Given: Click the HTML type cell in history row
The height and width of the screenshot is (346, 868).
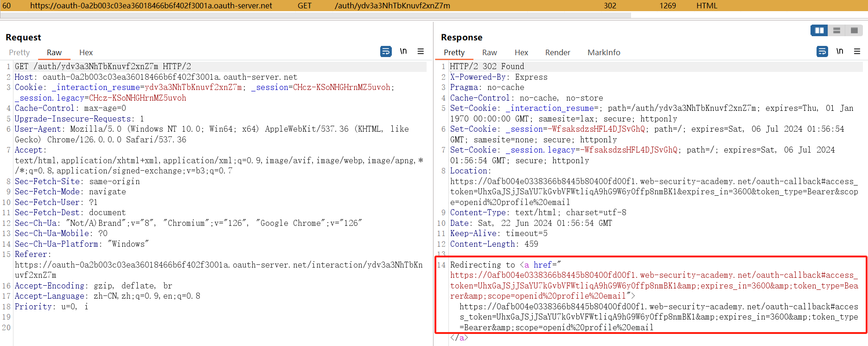Looking at the screenshot, I should point(707,6).
